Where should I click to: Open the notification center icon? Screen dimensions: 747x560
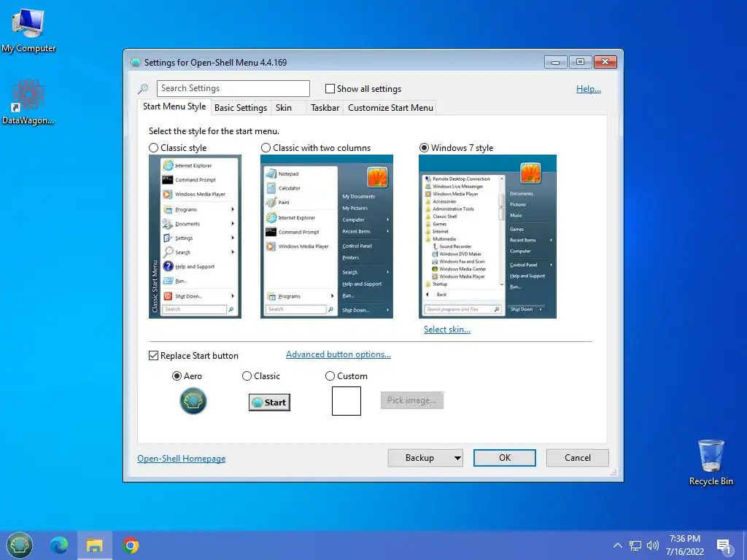[724, 546]
